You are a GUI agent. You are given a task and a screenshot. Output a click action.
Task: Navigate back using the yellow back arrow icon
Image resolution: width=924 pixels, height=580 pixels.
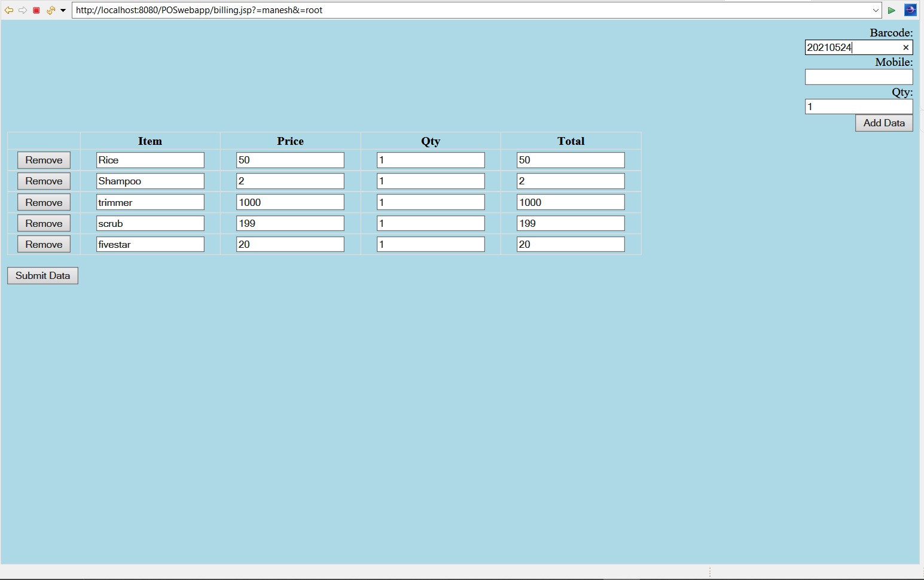pos(8,10)
